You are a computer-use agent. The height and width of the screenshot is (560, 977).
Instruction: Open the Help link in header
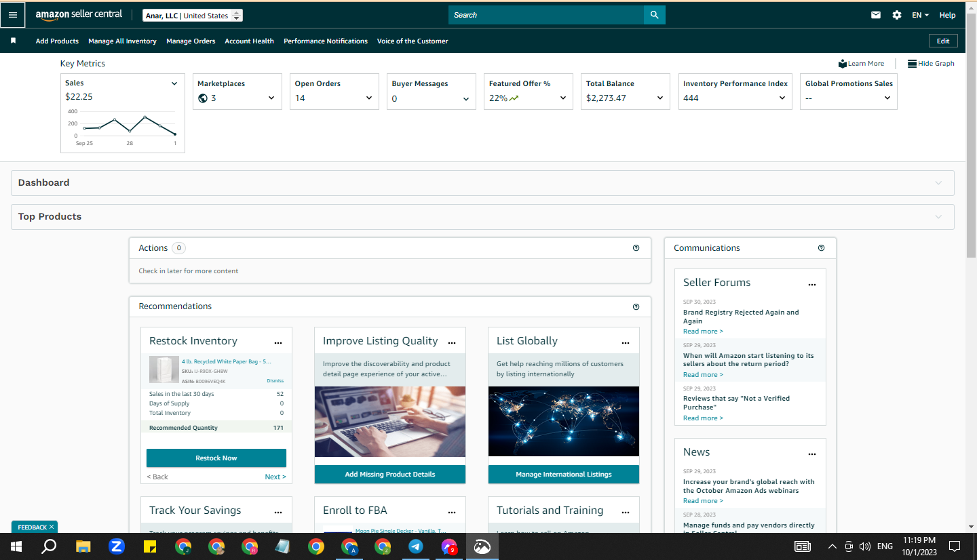[947, 15]
